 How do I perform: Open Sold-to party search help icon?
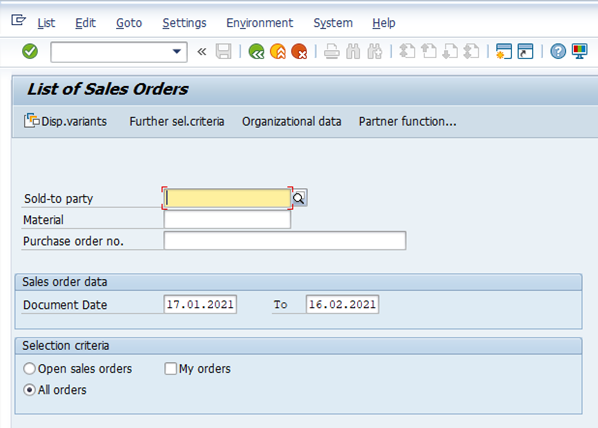click(x=299, y=198)
